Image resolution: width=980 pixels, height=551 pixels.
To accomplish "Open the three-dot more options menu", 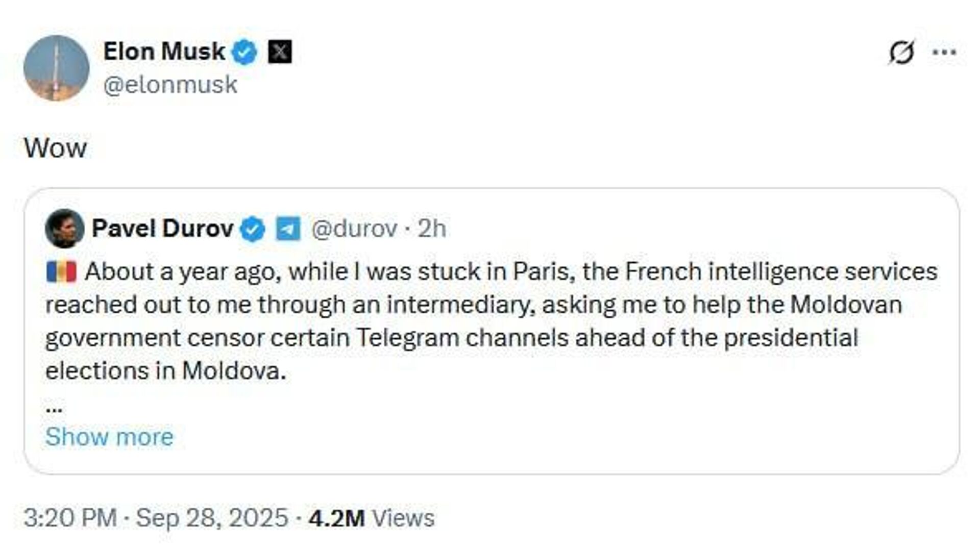I will [944, 52].
